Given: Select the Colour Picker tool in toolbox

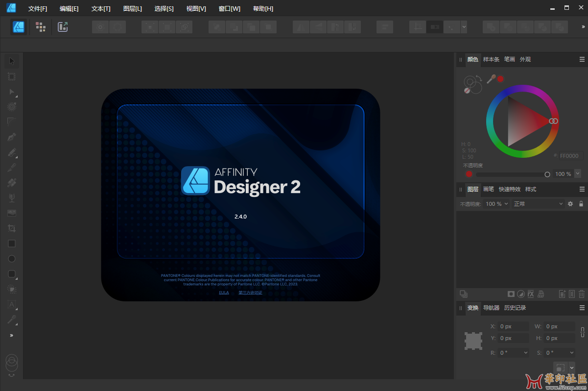Looking at the screenshot, I should coord(12,319).
